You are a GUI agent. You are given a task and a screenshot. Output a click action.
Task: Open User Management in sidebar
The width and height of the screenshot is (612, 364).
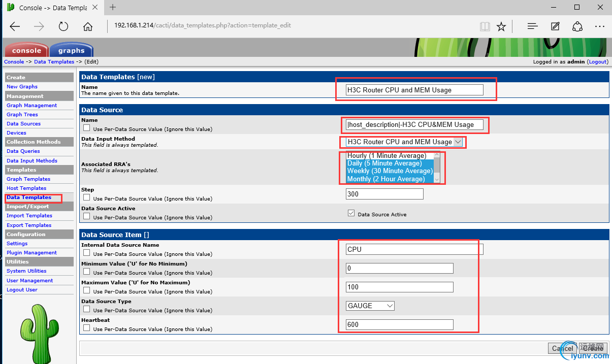29,280
